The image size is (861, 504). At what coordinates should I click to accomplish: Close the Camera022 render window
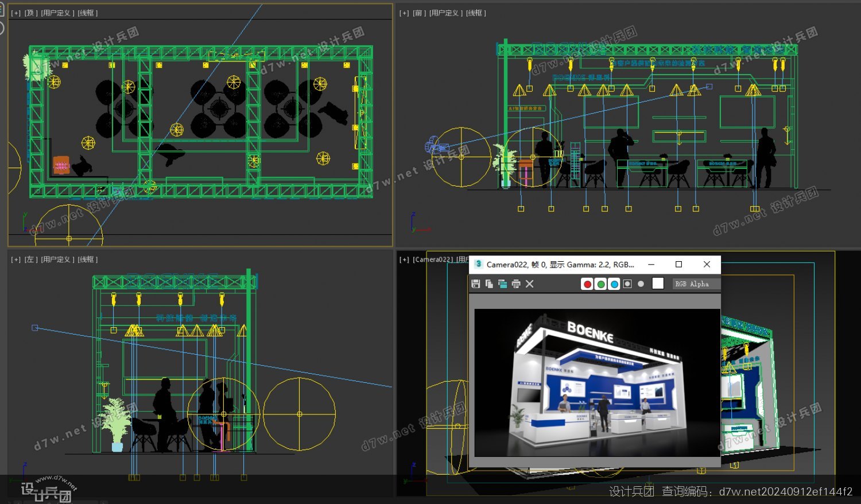[x=707, y=264]
